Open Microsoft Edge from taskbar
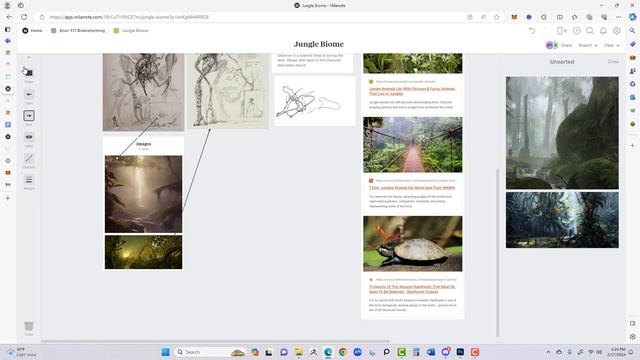The image size is (640, 360). 328,352
